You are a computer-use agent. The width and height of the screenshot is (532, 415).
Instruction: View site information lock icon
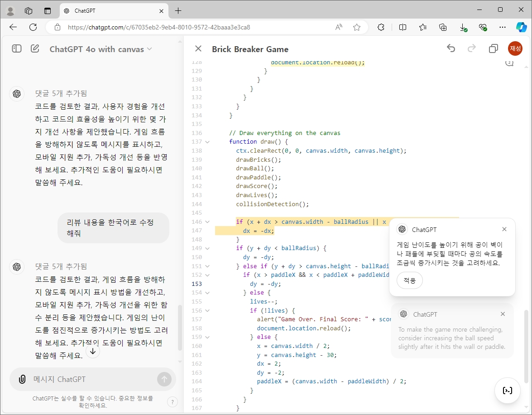coord(58,27)
